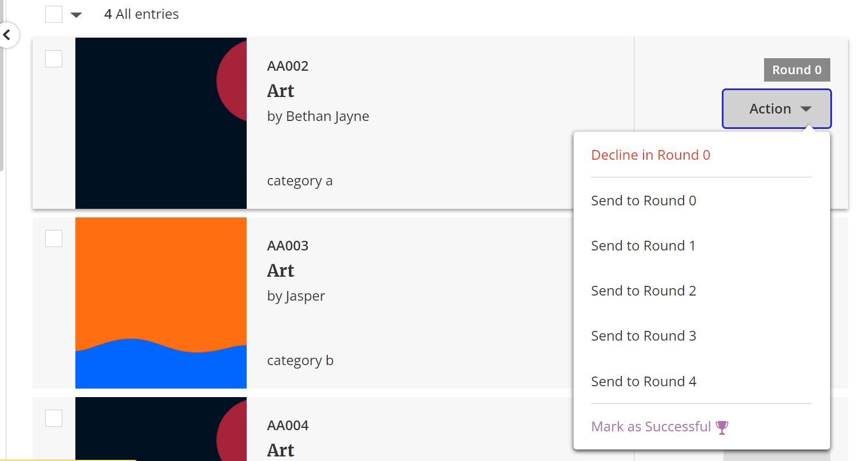Open the Art title of entry AA003
868x461 pixels.
point(280,271)
